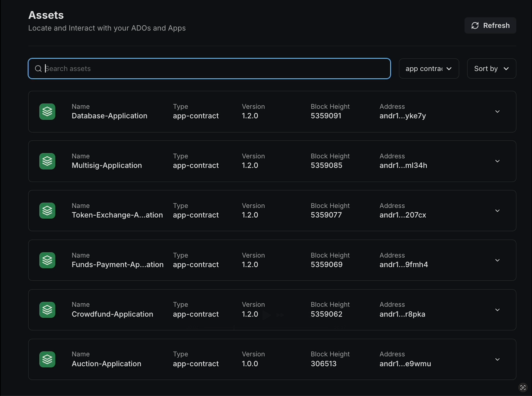Open the app contract filter dropdown

(429, 69)
